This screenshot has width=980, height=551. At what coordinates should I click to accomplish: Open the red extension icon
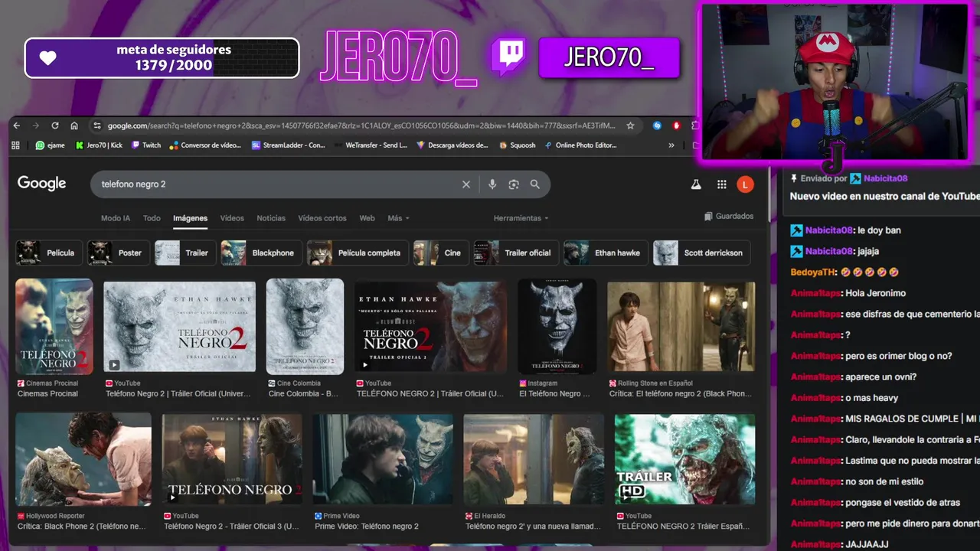click(x=677, y=126)
